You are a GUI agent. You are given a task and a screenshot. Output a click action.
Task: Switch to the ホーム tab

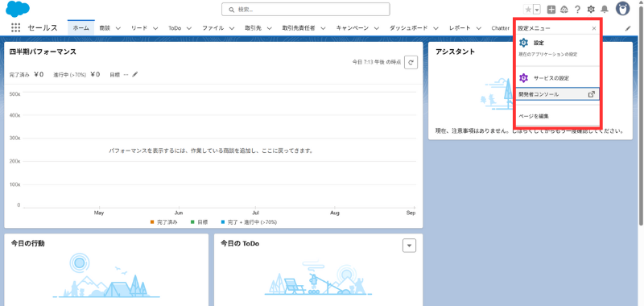coord(81,28)
